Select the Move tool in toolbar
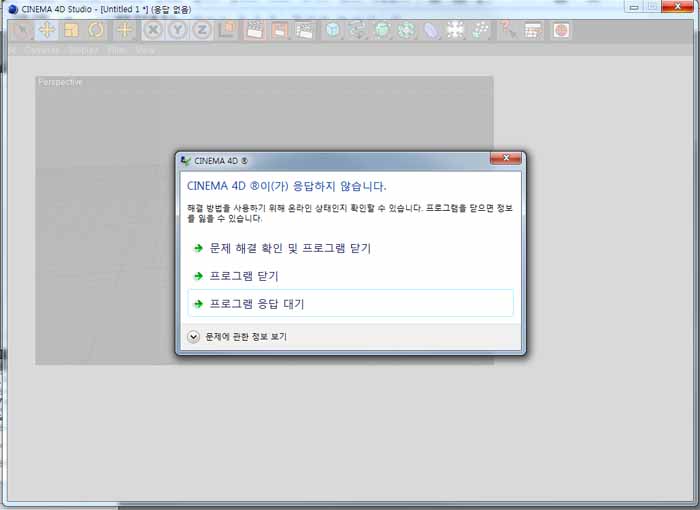Image resolution: width=700 pixels, height=510 pixels. (x=46, y=30)
